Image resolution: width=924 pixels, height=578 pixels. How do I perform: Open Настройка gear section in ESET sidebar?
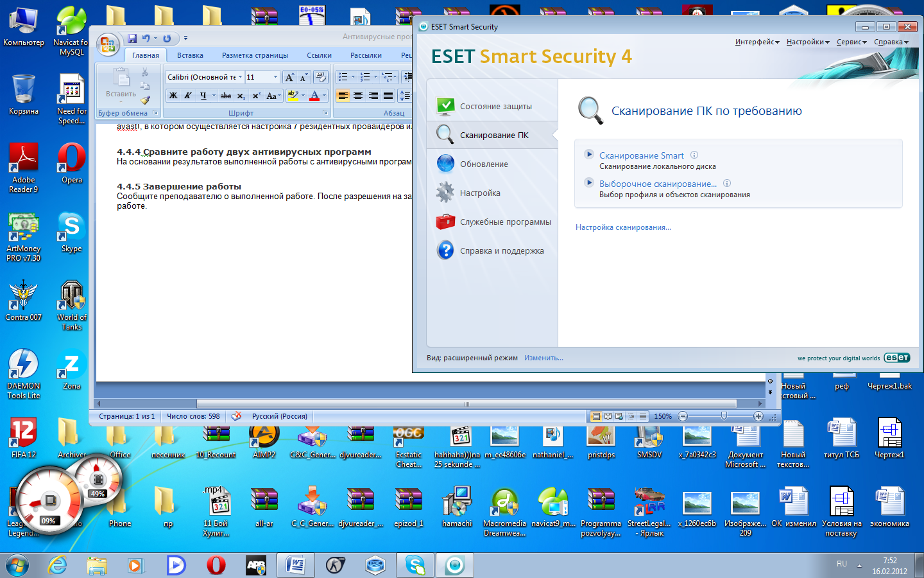(x=492, y=193)
